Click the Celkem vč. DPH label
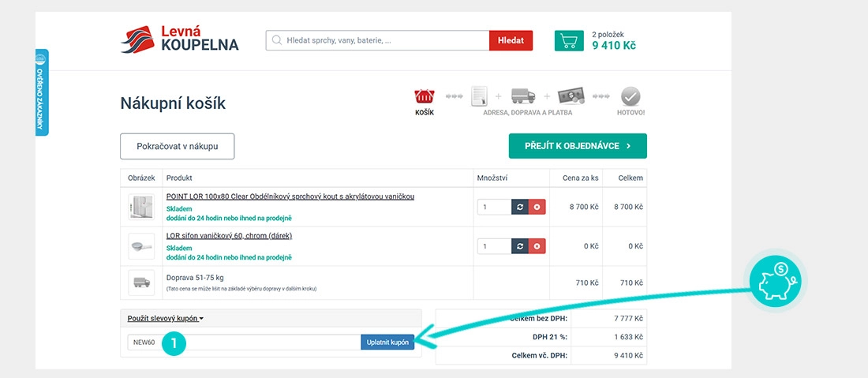 540,355
